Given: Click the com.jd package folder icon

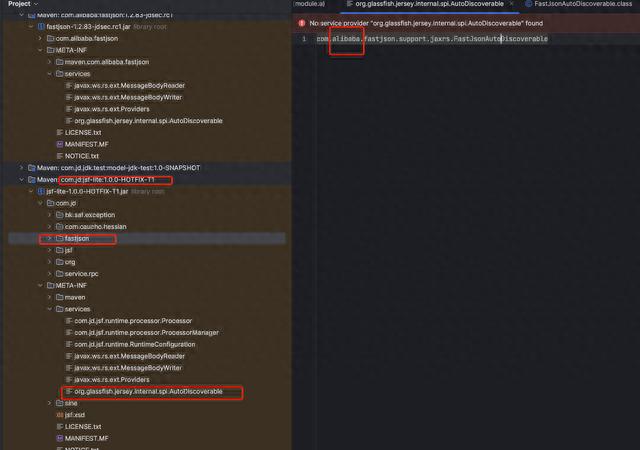Looking at the screenshot, I should (51, 203).
